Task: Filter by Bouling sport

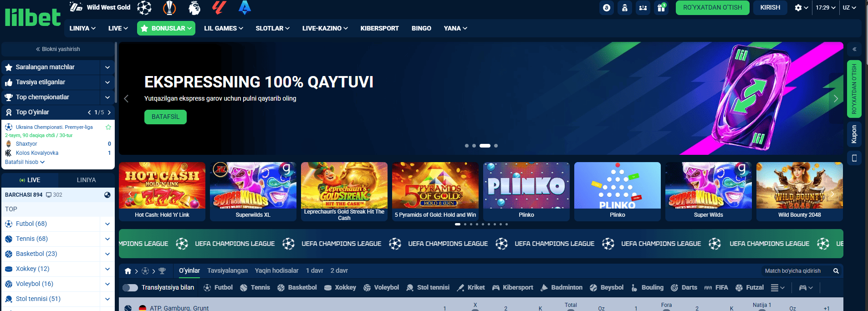Action: point(647,288)
